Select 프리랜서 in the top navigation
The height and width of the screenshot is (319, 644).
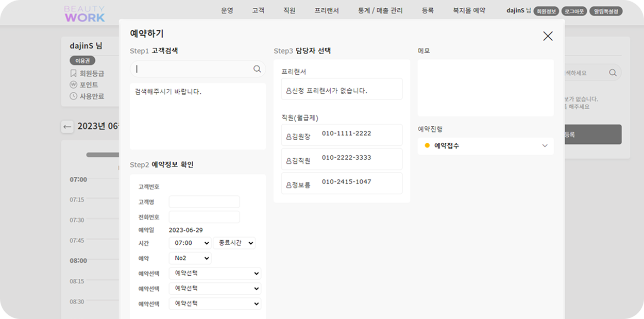click(327, 10)
